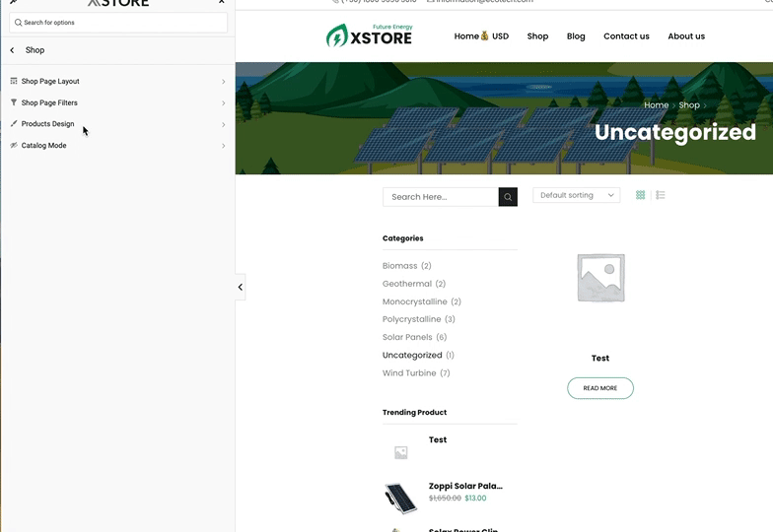Expand Products Design chevron
Image resolution: width=773 pixels, height=532 pixels.
[223, 124]
